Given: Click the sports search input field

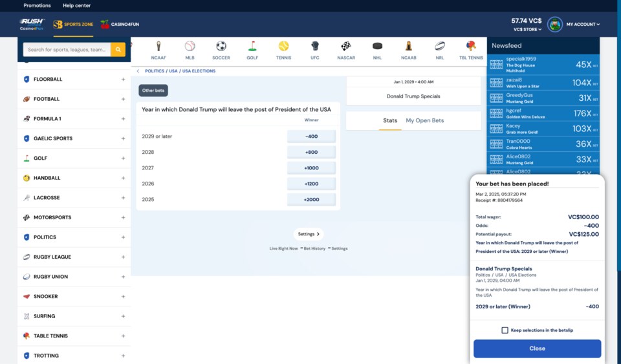Looking at the screenshot, I should (67, 50).
